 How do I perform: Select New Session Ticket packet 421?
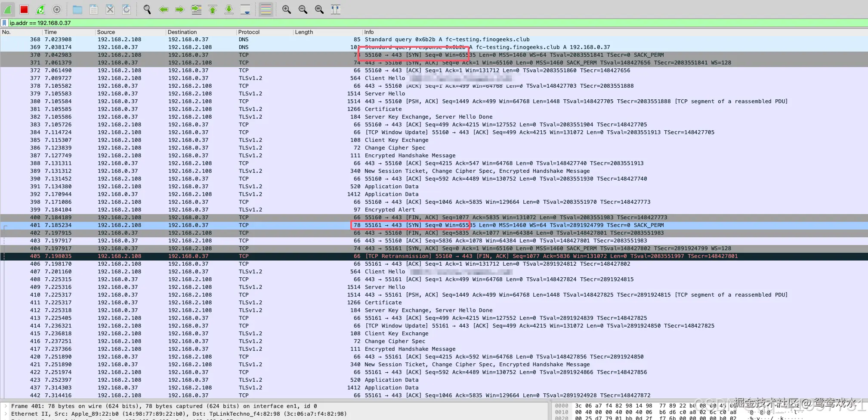434,365
